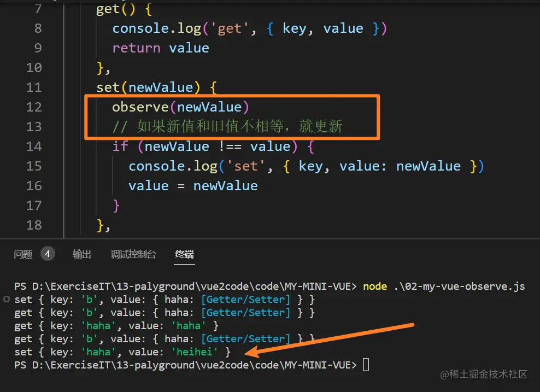Open the 问题 problems tab
This screenshot has width=540, height=392.
[23, 254]
